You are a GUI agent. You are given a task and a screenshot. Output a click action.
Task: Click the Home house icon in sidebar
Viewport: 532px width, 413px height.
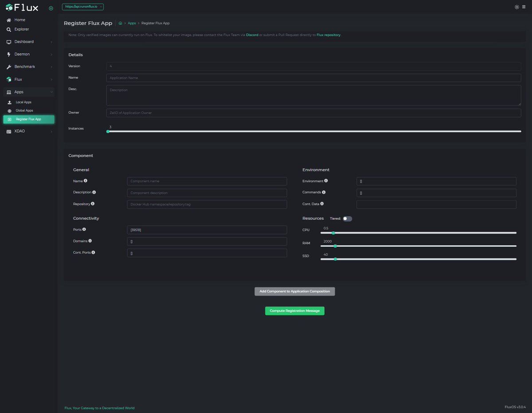[x=9, y=20]
